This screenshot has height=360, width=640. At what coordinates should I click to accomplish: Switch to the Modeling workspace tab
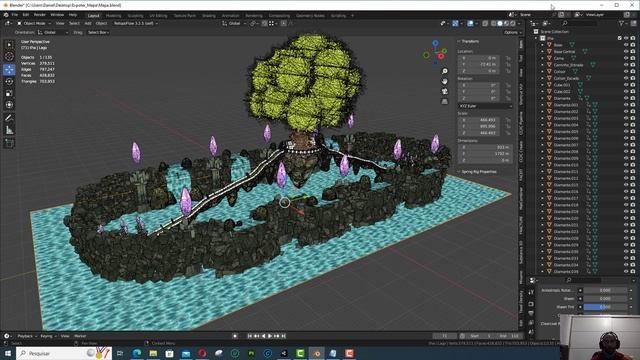pos(113,16)
